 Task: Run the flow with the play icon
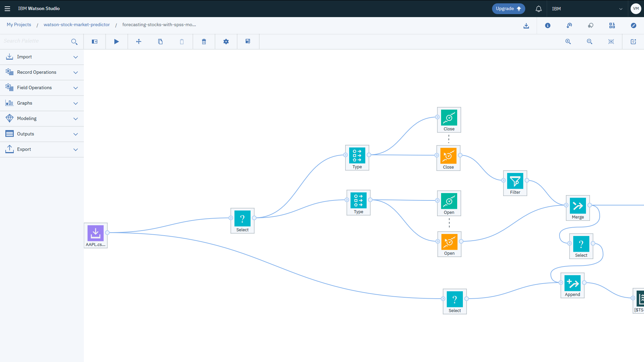[116, 42]
